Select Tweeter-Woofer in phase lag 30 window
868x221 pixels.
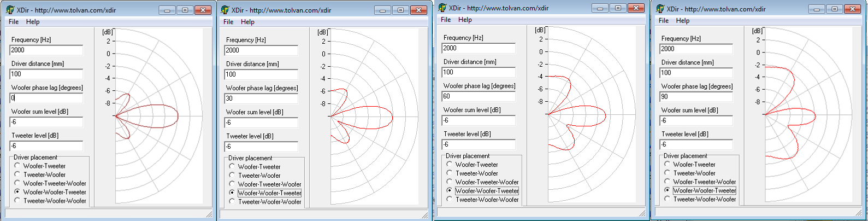pos(255,176)
